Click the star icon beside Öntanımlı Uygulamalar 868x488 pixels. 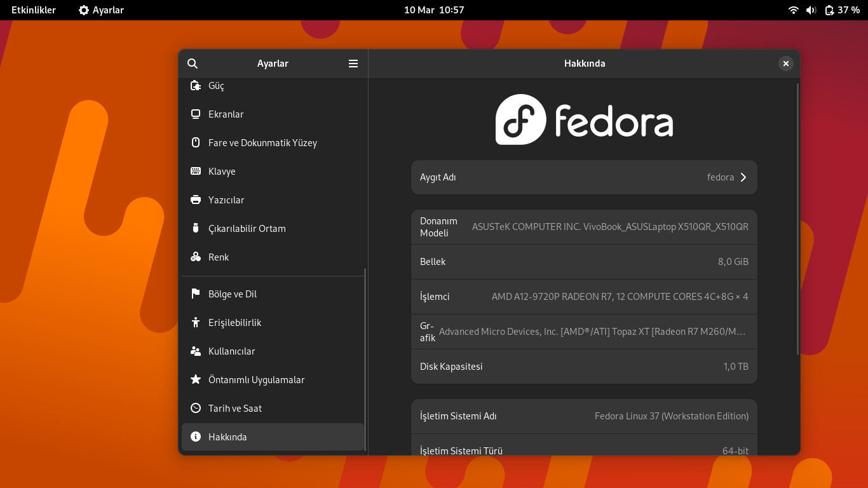(196, 379)
